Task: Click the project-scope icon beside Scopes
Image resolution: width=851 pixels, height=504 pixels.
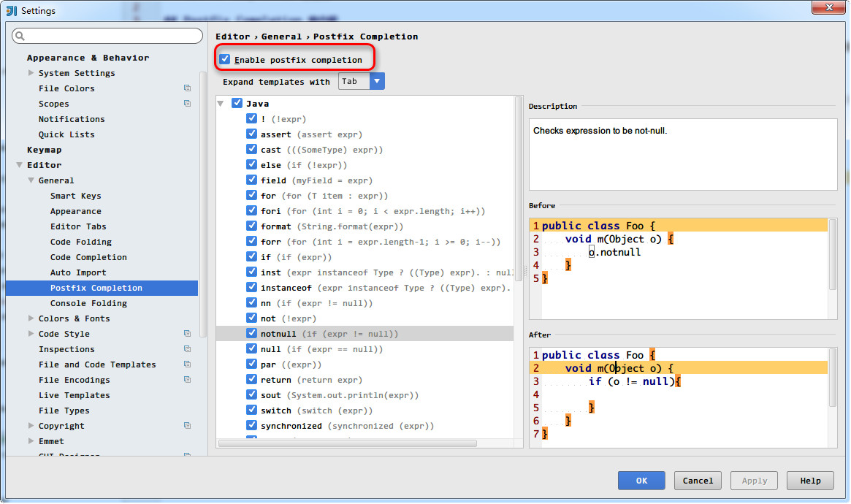Action: 188,104
